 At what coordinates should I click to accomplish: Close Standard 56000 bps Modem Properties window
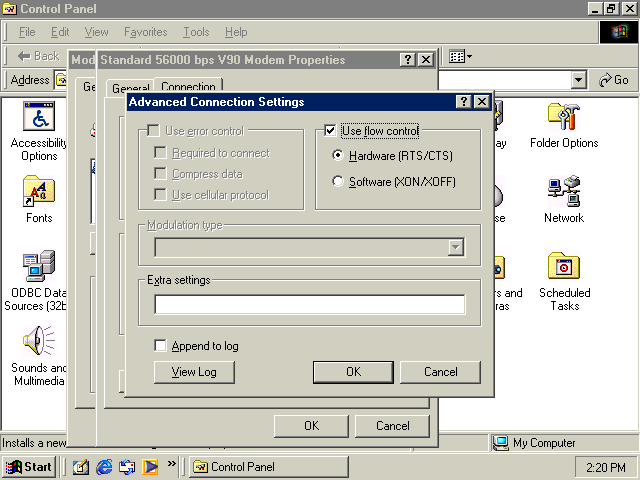click(426, 60)
